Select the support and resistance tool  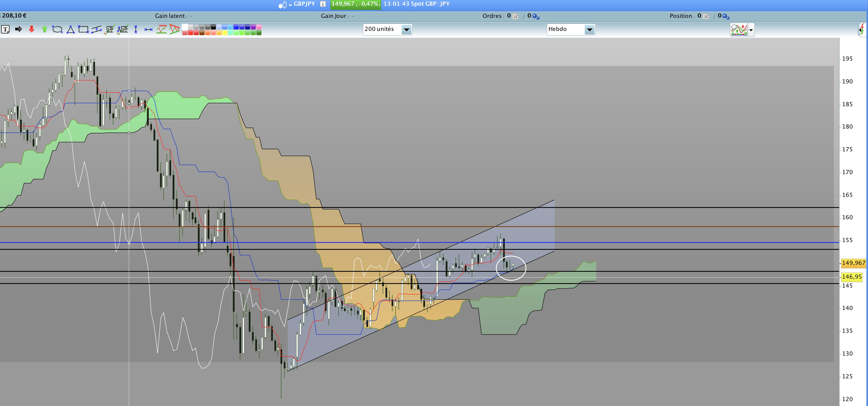[x=161, y=29]
